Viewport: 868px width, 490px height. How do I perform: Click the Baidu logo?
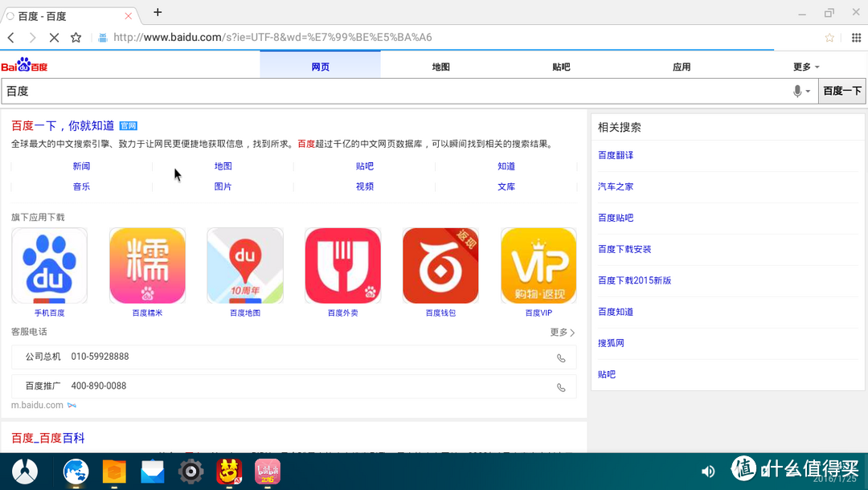coord(24,65)
